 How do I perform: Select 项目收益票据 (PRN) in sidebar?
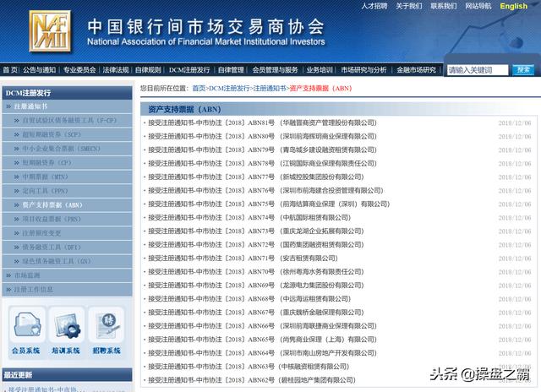tap(67, 219)
